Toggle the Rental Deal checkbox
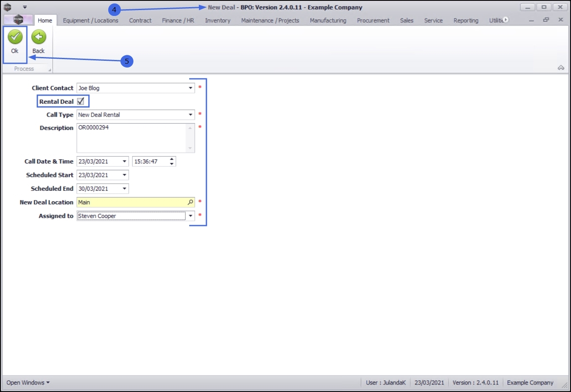The image size is (571, 392). (x=81, y=101)
